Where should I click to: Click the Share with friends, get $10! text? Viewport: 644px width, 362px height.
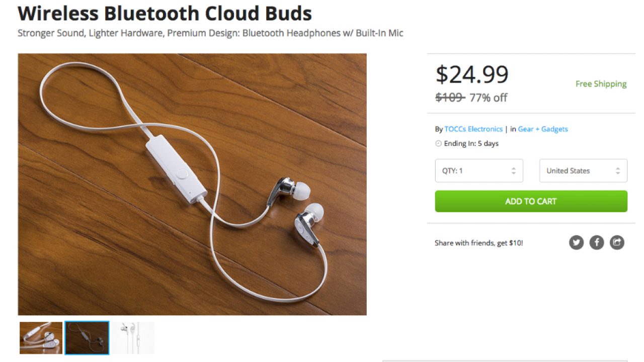tap(478, 243)
